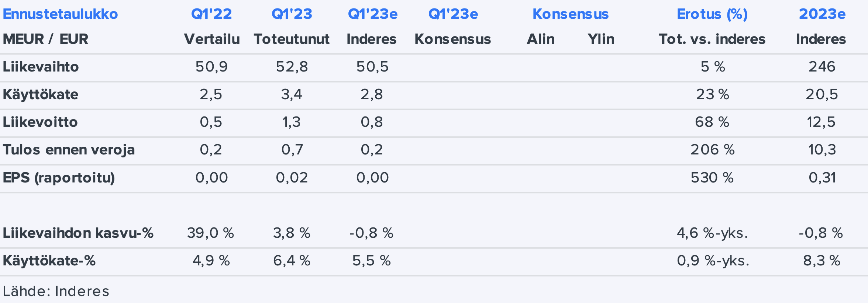This screenshot has width=868, height=303.
Task: Select the 2023e column header
Action: click(x=822, y=14)
